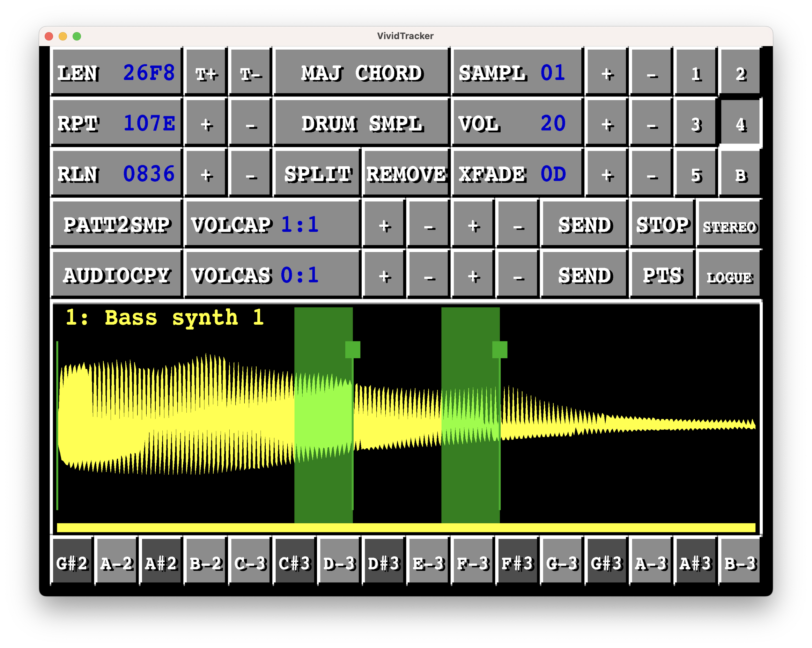Increase sample number with SAMPL plus
The height and width of the screenshot is (648, 812).
(x=606, y=72)
